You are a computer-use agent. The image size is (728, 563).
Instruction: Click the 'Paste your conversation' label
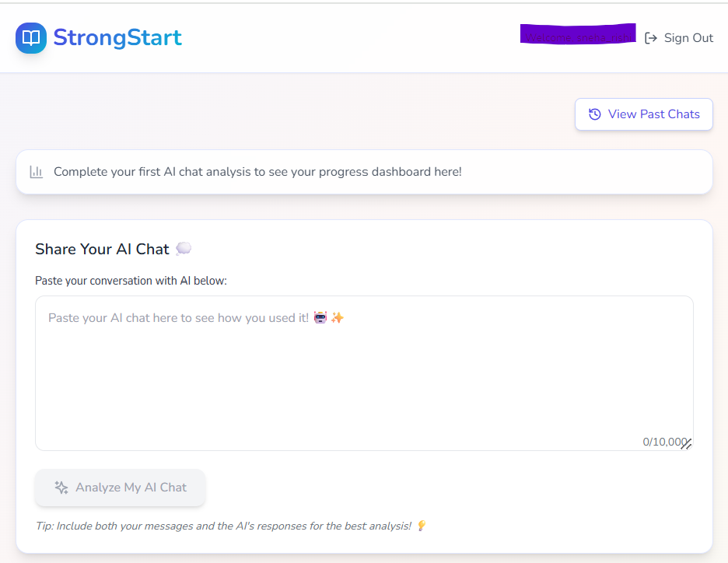[x=131, y=280]
